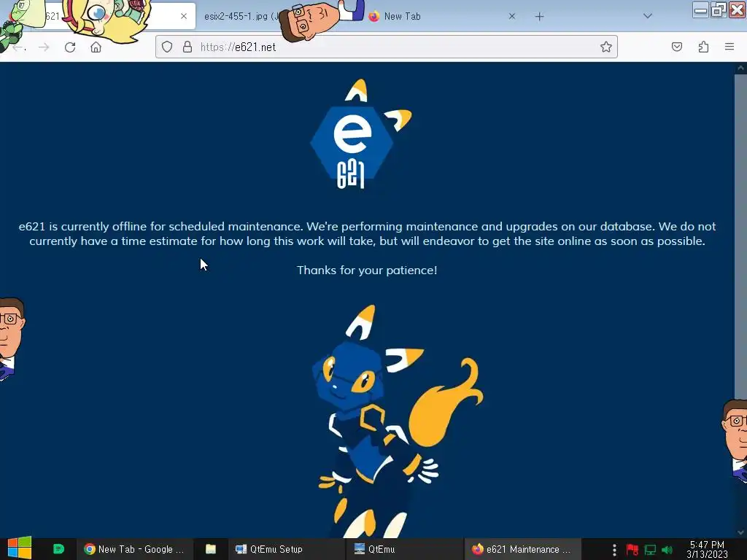Restore down the Firefox window
The width and height of the screenshot is (747, 560).
(x=719, y=10)
